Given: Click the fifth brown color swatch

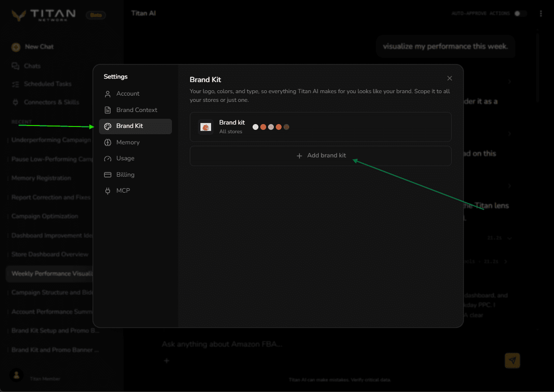Looking at the screenshot, I should click(x=286, y=127).
